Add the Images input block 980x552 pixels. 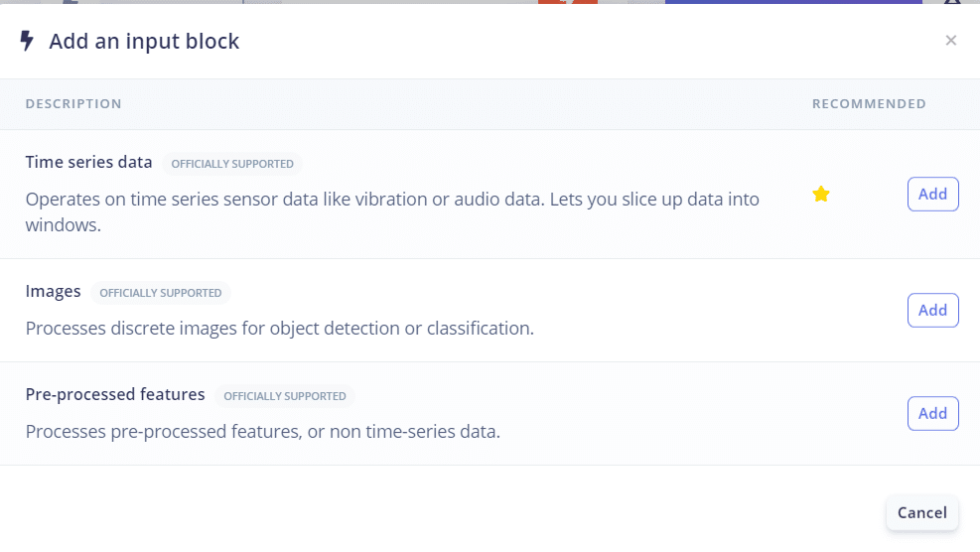click(932, 310)
